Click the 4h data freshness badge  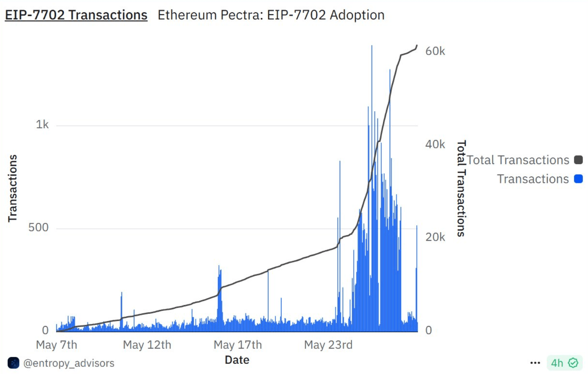coord(564,363)
